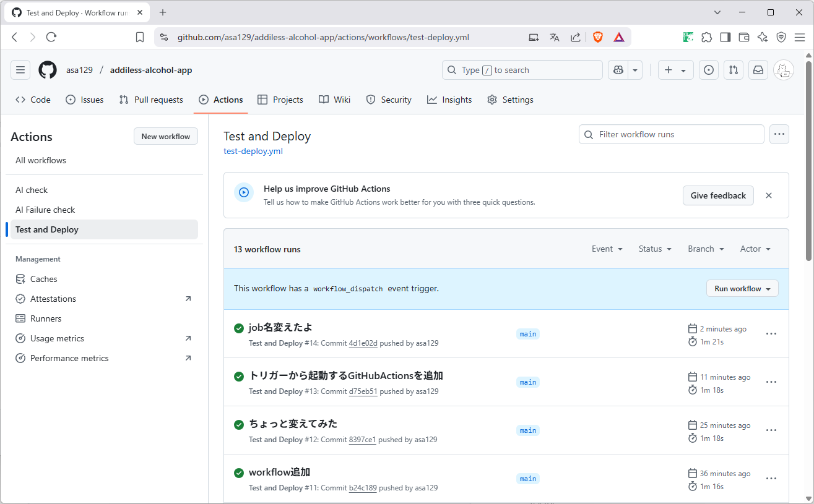Viewport: 814px width, 504px height.
Task: Open the browser extensions puzzle icon
Action: pos(706,37)
